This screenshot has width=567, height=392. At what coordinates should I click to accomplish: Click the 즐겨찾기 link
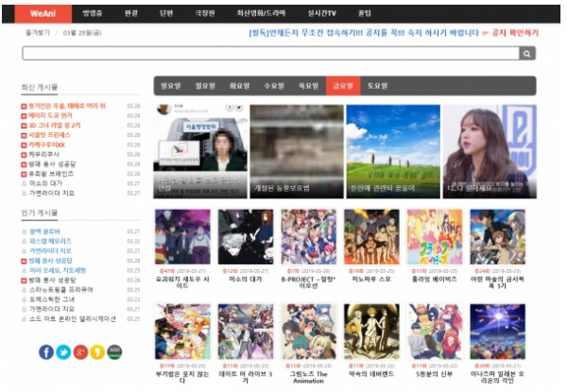click(x=38, y=33)
